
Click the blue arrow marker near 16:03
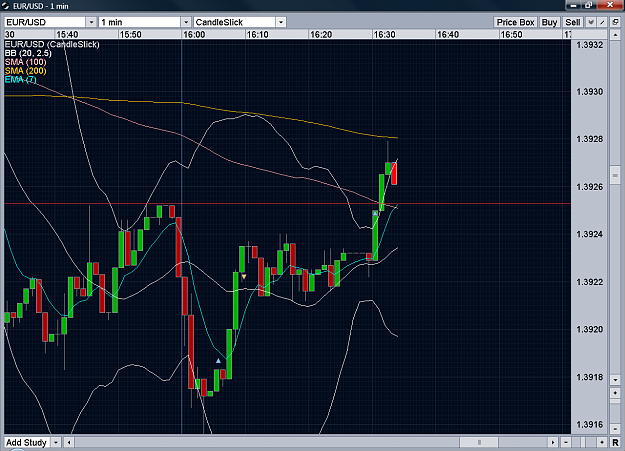218,360
